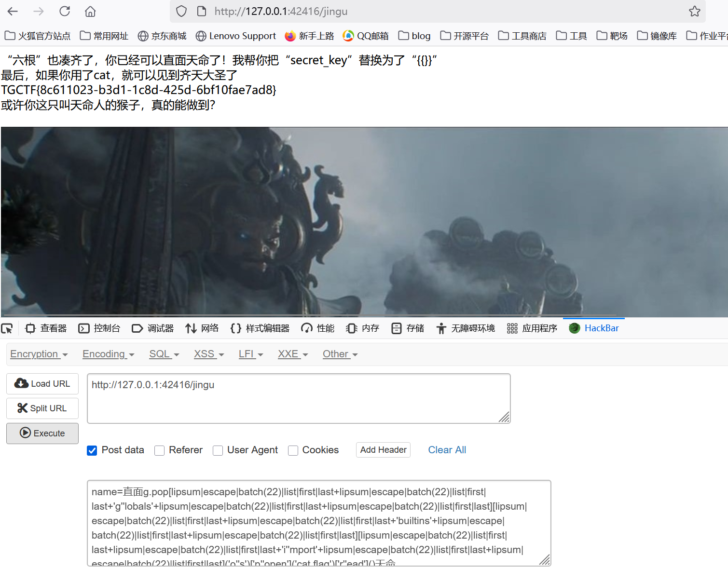Screen dimensions: 728x582
Task: Enable the Referer checkbox
Action: (159, 450)
